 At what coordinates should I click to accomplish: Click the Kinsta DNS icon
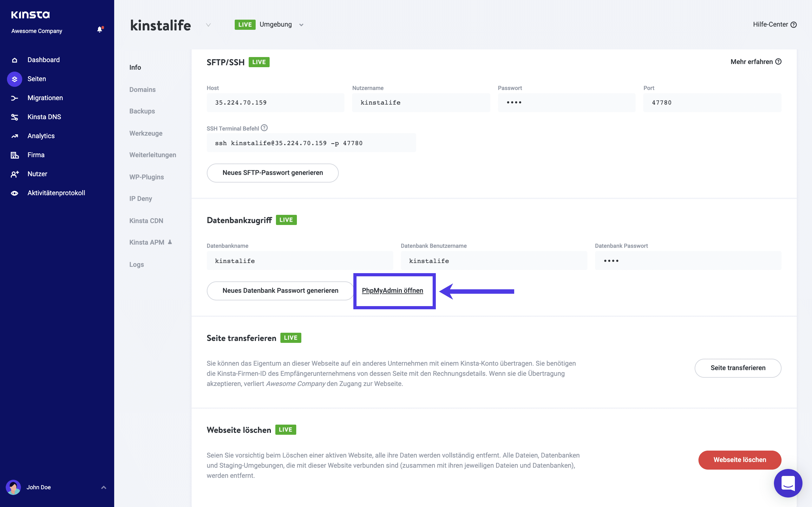click(x=14, y=117)
